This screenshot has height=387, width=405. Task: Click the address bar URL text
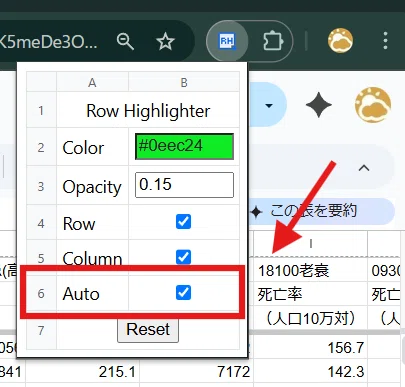coord(48,42)
